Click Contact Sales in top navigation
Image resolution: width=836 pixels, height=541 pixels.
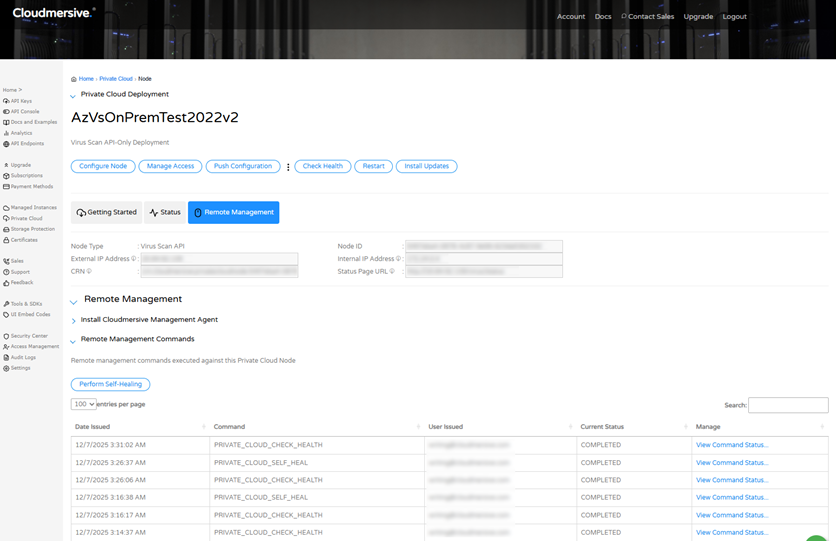coord(647,17)
